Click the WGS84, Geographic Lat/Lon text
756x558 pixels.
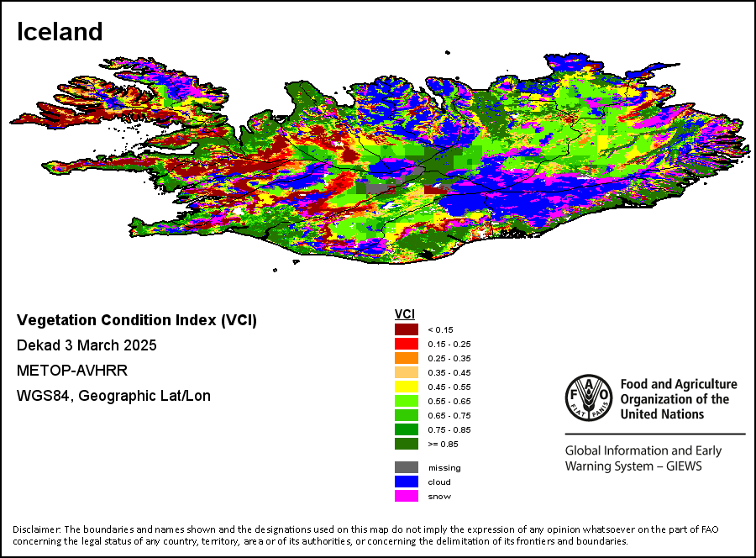(x=113, y=396)
